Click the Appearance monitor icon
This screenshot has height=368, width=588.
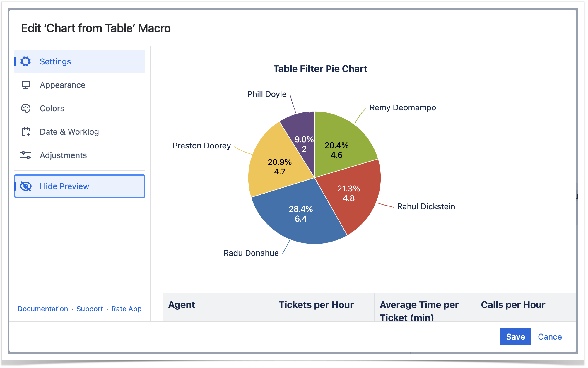pos(26,85)
